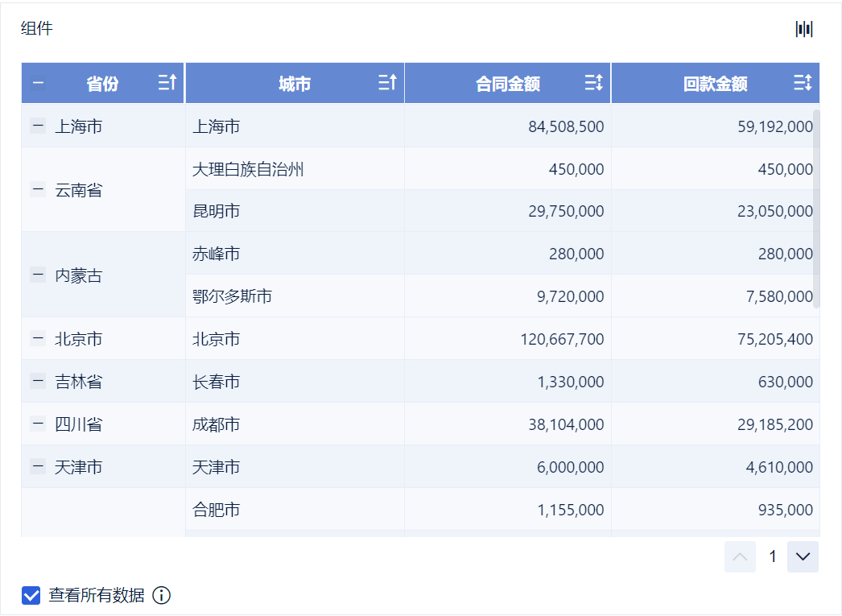Collapse all rows via 省份 header minus icon
Image resolution: width=842 pixels, height=616 pixels.
point(38,83)
